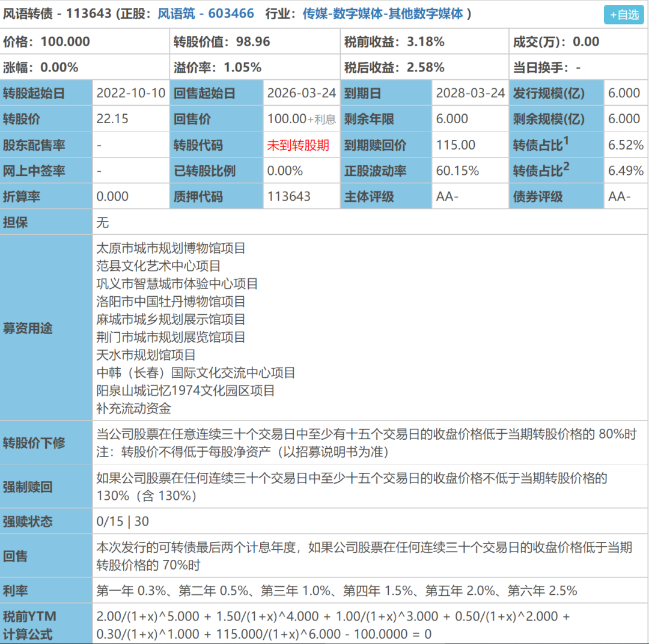Click the 转股价下修 label cell
This screenshot has width=649, height=644.
(46, 442)
